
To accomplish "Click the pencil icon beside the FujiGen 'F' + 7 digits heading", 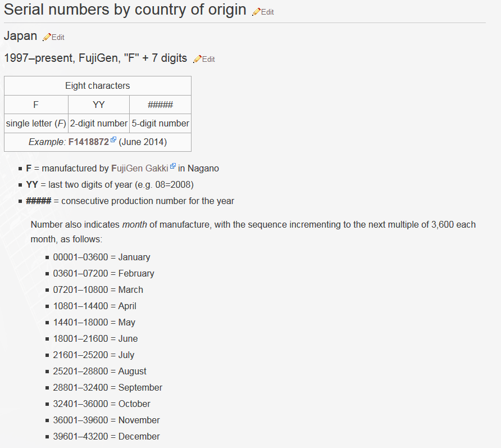I will click(x=198, y=59).
